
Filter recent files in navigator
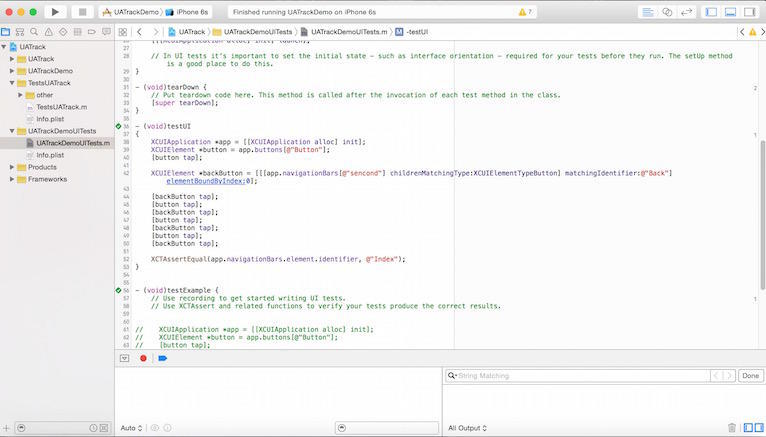[93, 428]
